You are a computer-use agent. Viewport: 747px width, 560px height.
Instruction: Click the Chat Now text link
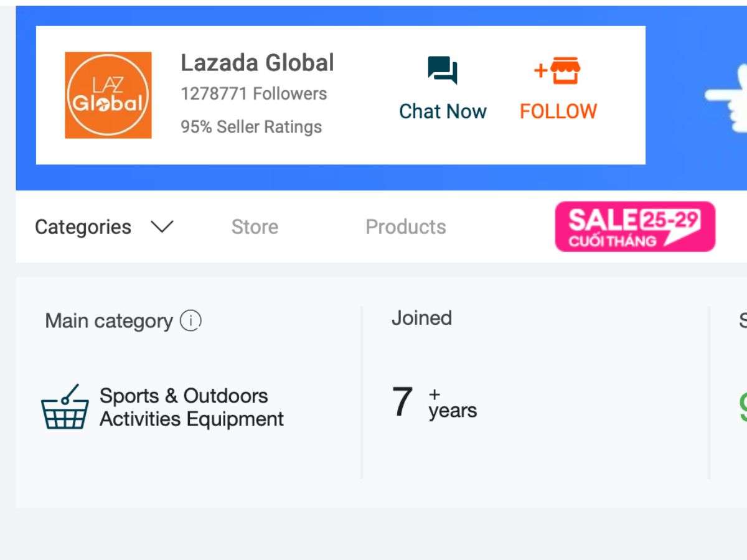click(x=443, y=111)
